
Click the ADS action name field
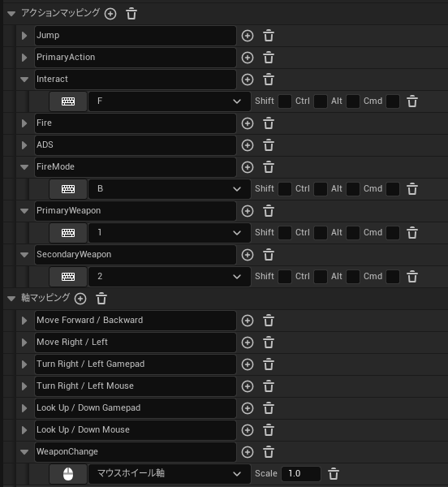(136, 145)
